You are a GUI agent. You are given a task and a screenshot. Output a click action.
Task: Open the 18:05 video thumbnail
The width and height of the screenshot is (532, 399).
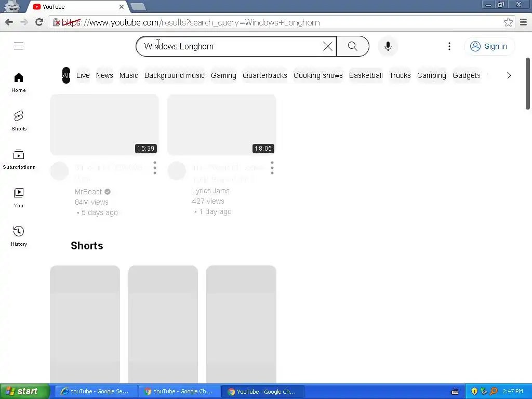(x=221, y=125)
